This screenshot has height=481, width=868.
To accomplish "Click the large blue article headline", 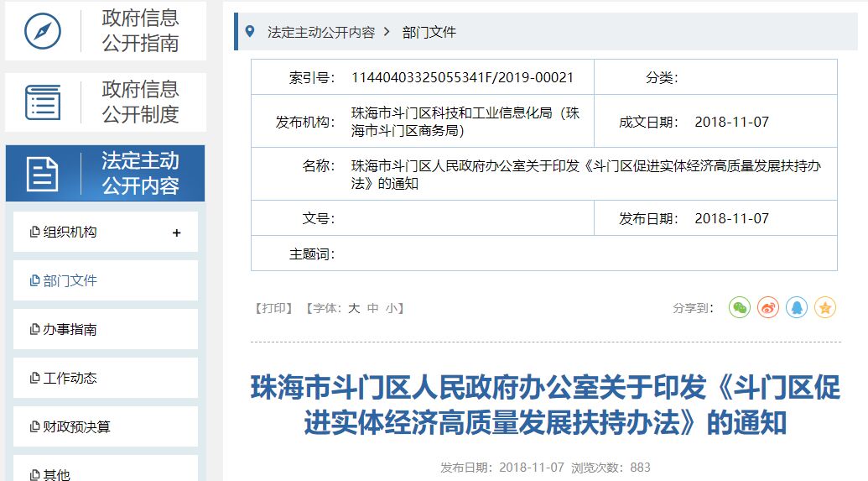I will [545, 405].
